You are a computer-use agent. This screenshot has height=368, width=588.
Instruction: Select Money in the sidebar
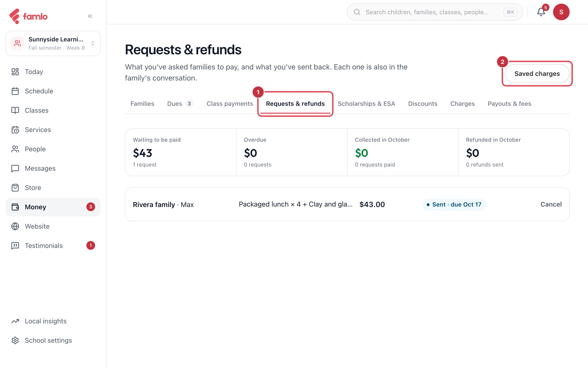53,207
